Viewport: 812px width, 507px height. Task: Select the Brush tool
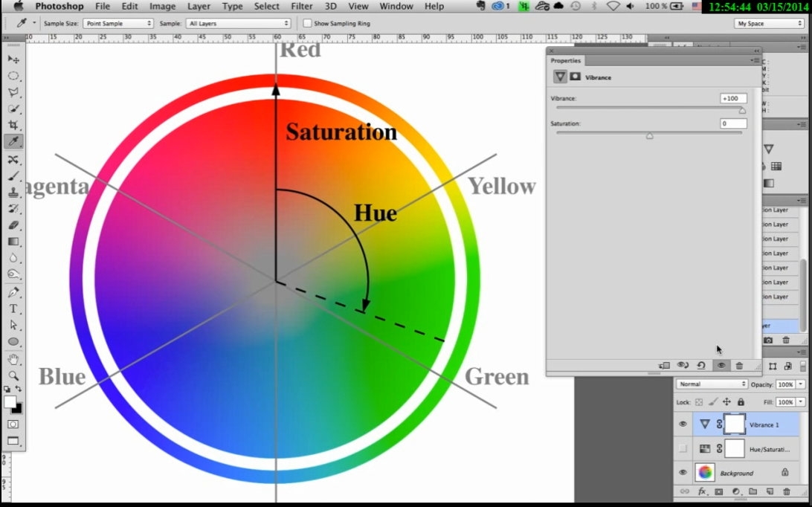click(13, 176)
